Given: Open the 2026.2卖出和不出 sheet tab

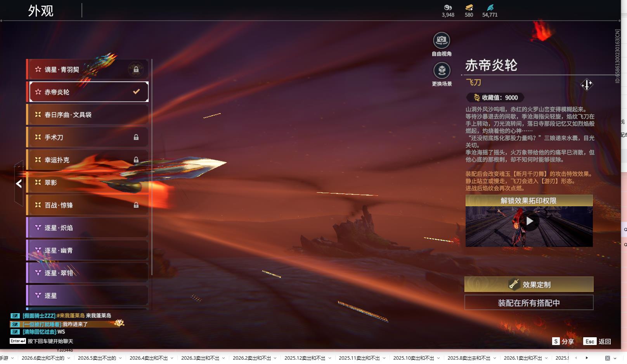Looking at the screenshot, I should pos(252,358).
